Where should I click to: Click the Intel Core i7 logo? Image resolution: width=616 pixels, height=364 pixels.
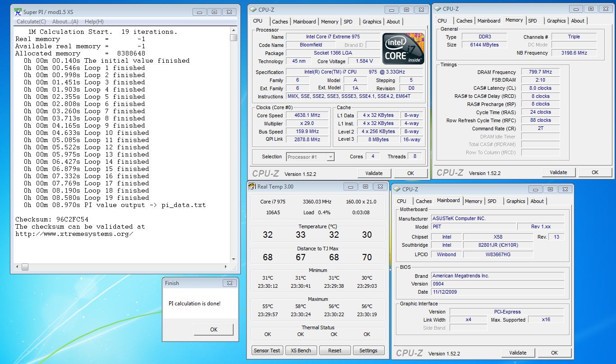click(403, 48)
